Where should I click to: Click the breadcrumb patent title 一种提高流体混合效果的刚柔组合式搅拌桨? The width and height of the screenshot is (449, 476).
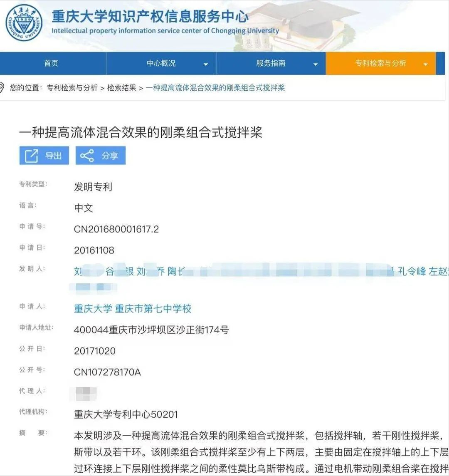point(215,88)
